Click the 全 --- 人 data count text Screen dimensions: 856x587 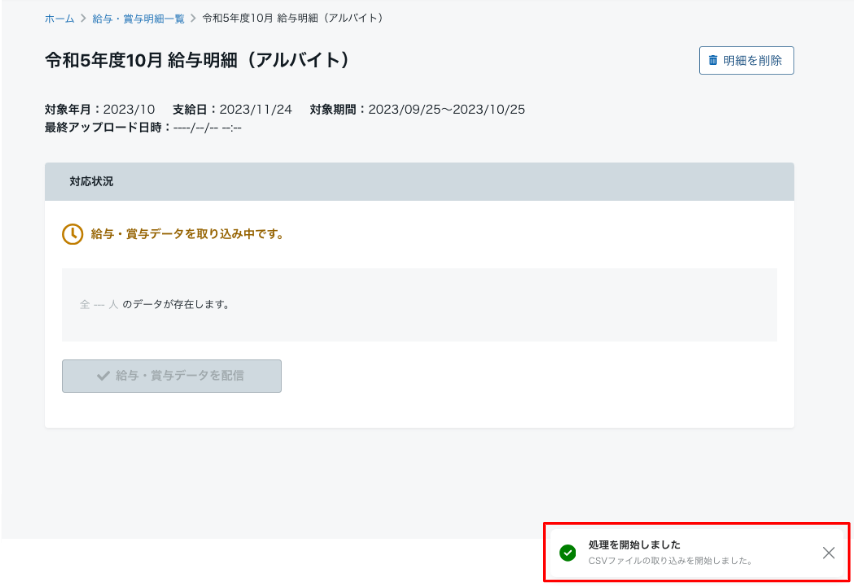(99, 304)
